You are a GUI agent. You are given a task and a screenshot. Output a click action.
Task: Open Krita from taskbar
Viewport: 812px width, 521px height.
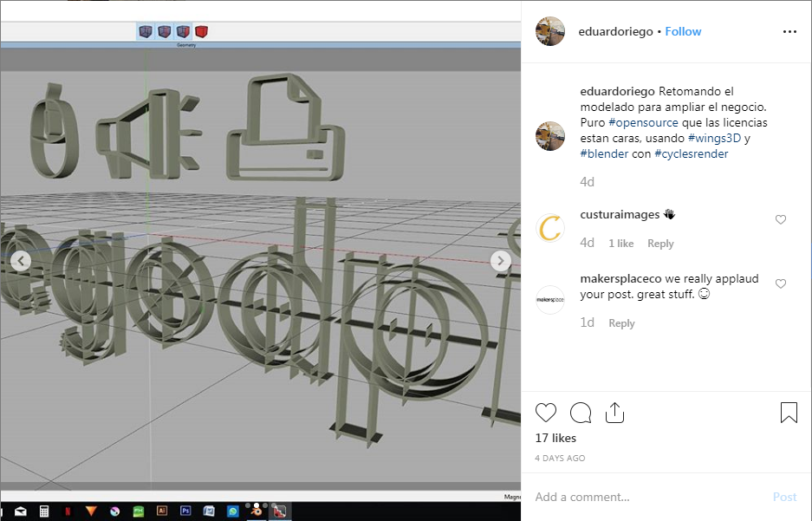115,511
